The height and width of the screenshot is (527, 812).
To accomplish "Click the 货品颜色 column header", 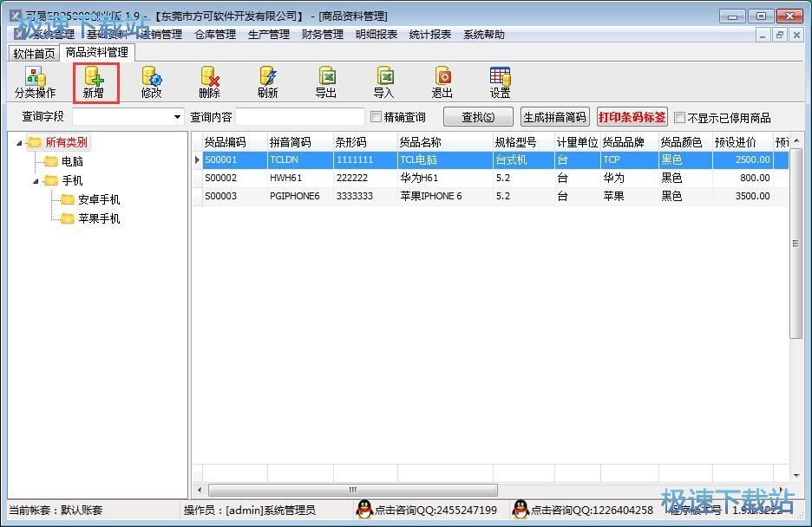I will 685,141.
